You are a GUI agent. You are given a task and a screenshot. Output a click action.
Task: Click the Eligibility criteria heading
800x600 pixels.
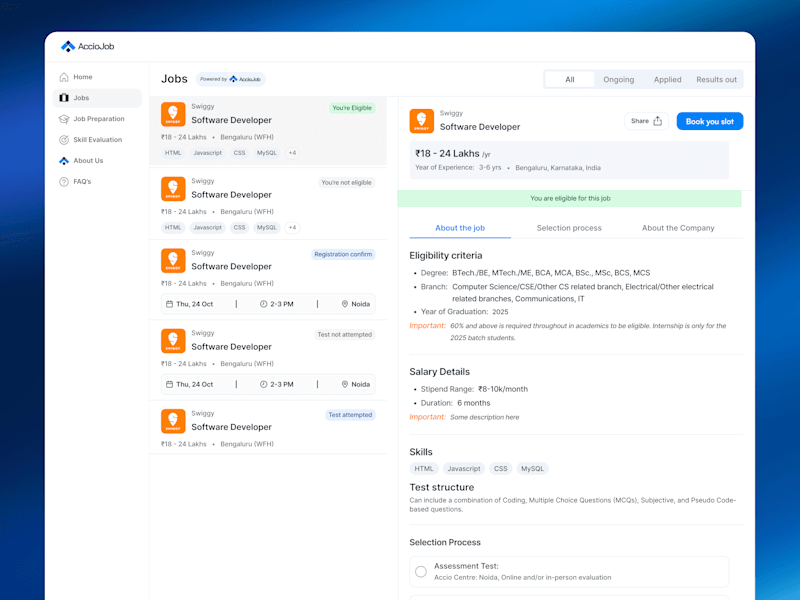pyautogui.click(x=445, y=256)
